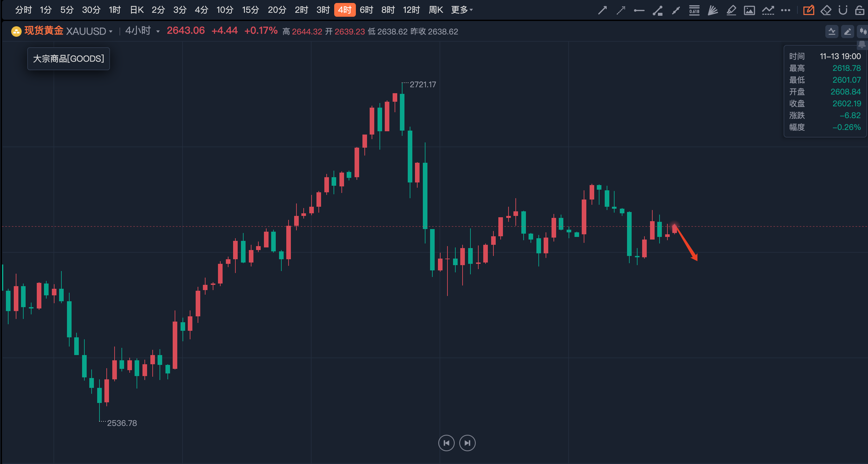Switch to 周K timeframe
Viewport: 868px width, 464px height.
click(x=436, y=10)
